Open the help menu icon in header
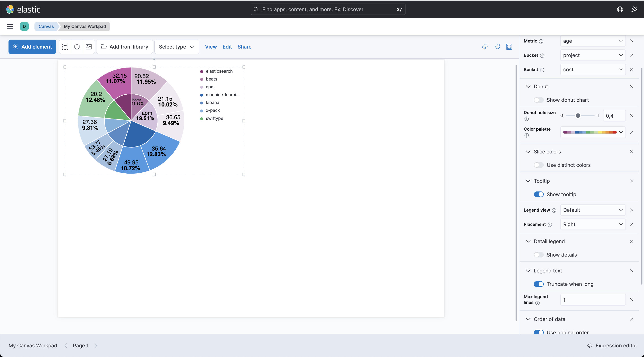The height and width of the screenshot is (357, 644). [x=620, y=9]
